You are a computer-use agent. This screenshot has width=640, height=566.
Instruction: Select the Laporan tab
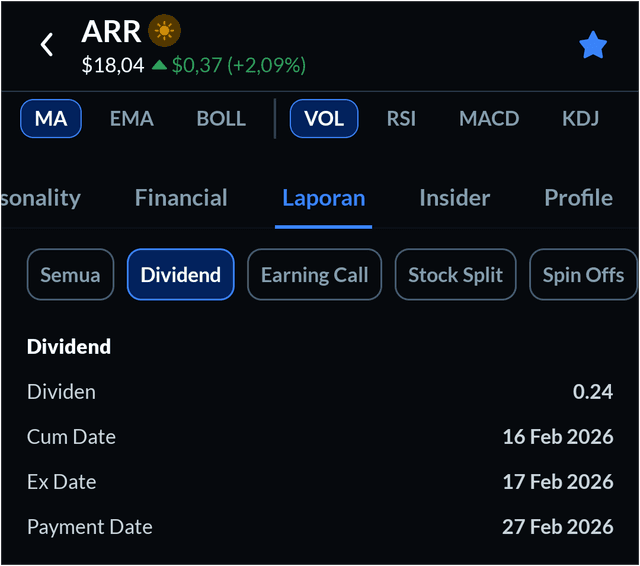point(324,199)
